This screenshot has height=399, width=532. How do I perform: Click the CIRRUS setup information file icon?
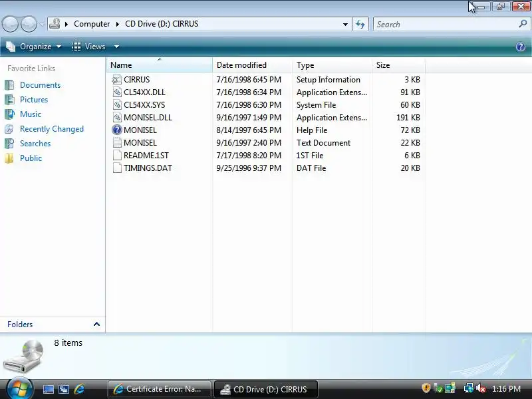pos(117,80)
